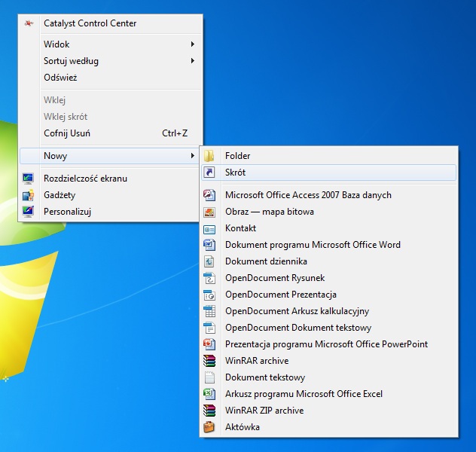The image size is (476, 452).
Task: Expand the Sortuj według submenu arrow
Action: [x=193, y=61]
